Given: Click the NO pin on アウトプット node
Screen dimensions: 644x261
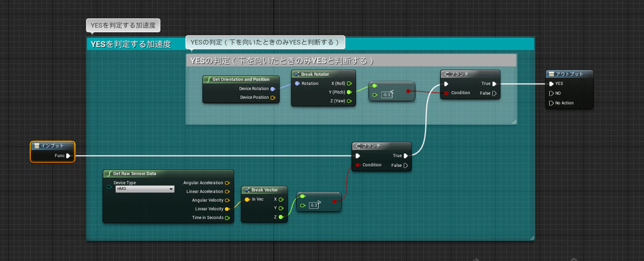Looking at the screenshot, I should point(551,93).
